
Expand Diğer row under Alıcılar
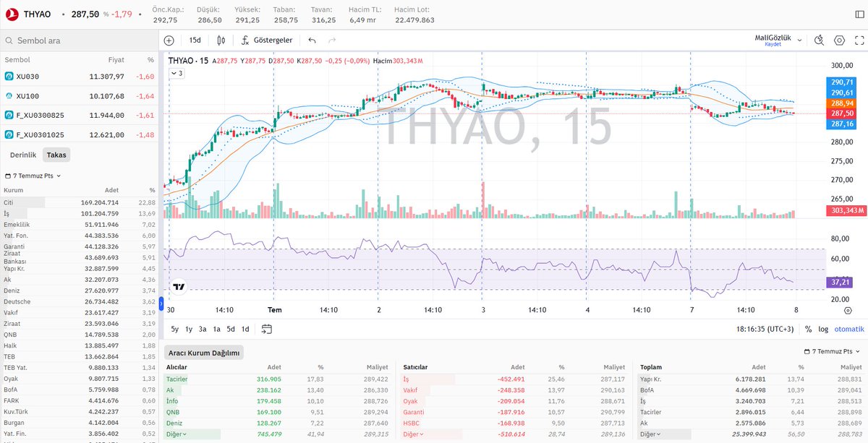coord(177,434)
